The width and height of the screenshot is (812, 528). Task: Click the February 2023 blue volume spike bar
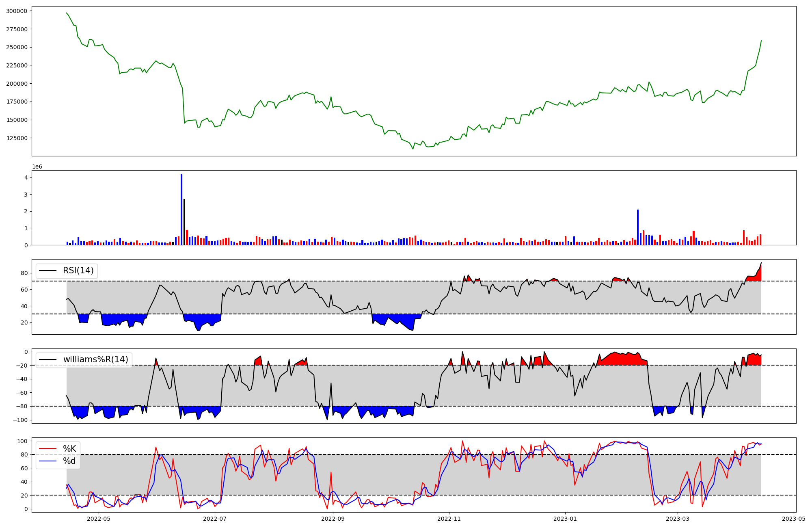tap(638, 227)
